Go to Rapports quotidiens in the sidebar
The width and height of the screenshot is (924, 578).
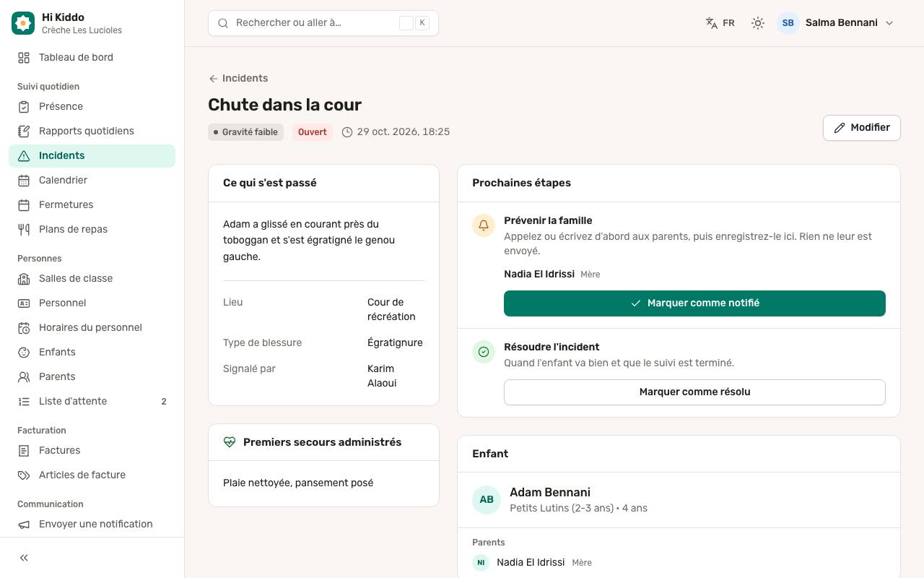92,131
